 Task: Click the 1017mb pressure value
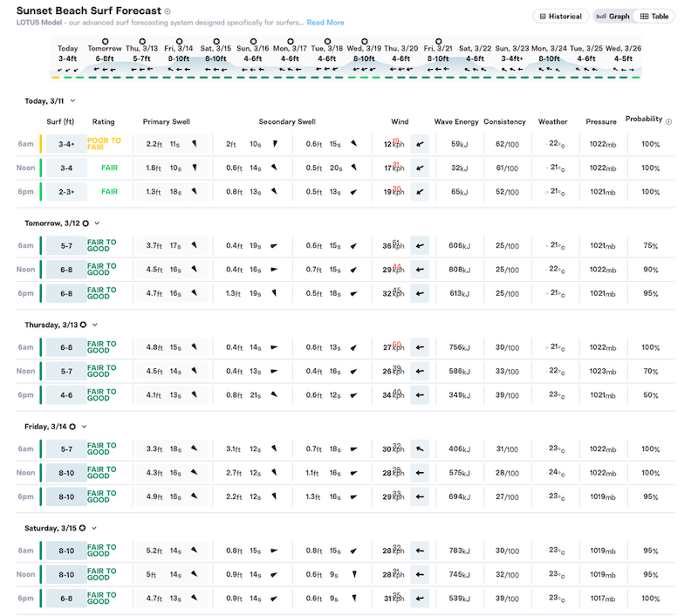[603, 599]
